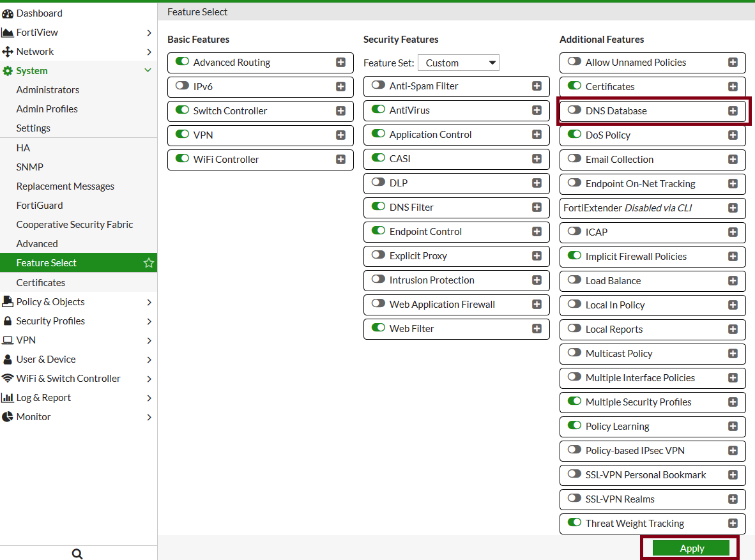755x560 pixels.
Task: Enable the IPv6 feature toggle
Action: click(182, 86)
